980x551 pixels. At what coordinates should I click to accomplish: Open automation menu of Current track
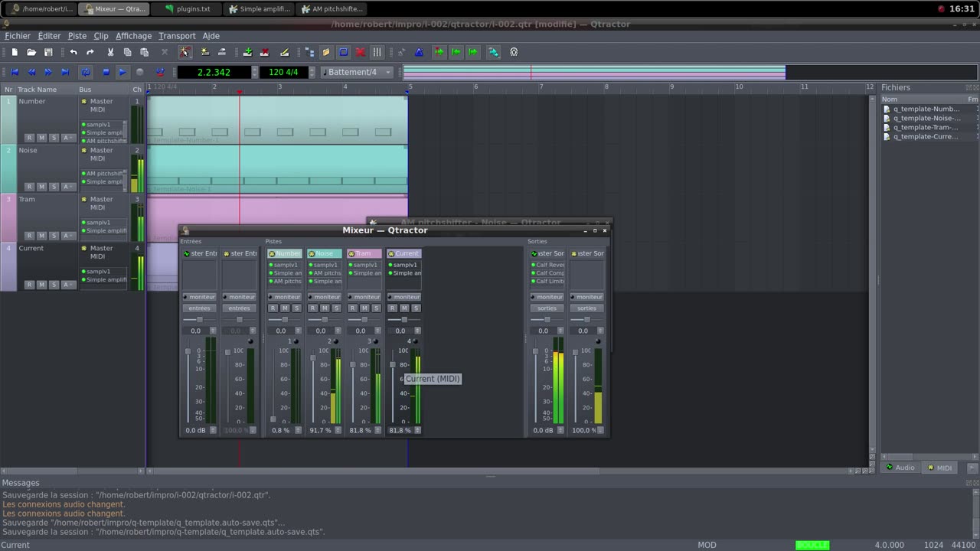[67, 285]
